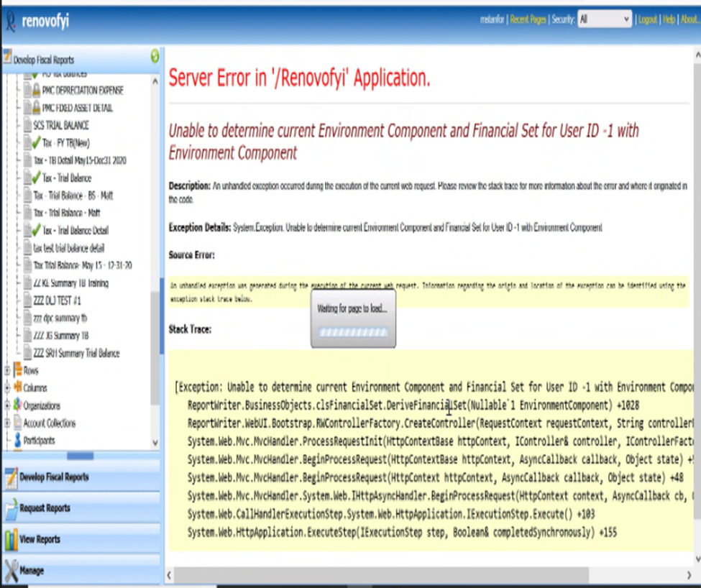The height and width of the screenshot is (588, 701).
Task: Click green checkmark on Tax - Trial Balance Detail
Action: coord(36,230)
